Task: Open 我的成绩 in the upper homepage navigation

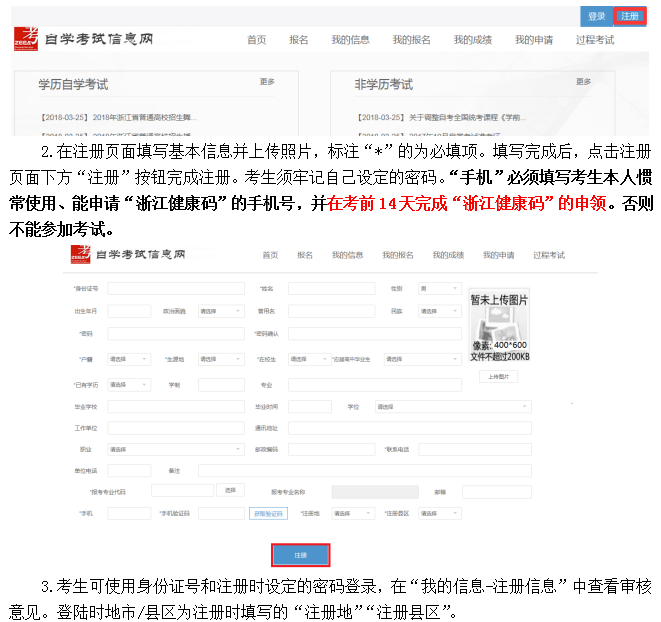Action: point(473,40)
